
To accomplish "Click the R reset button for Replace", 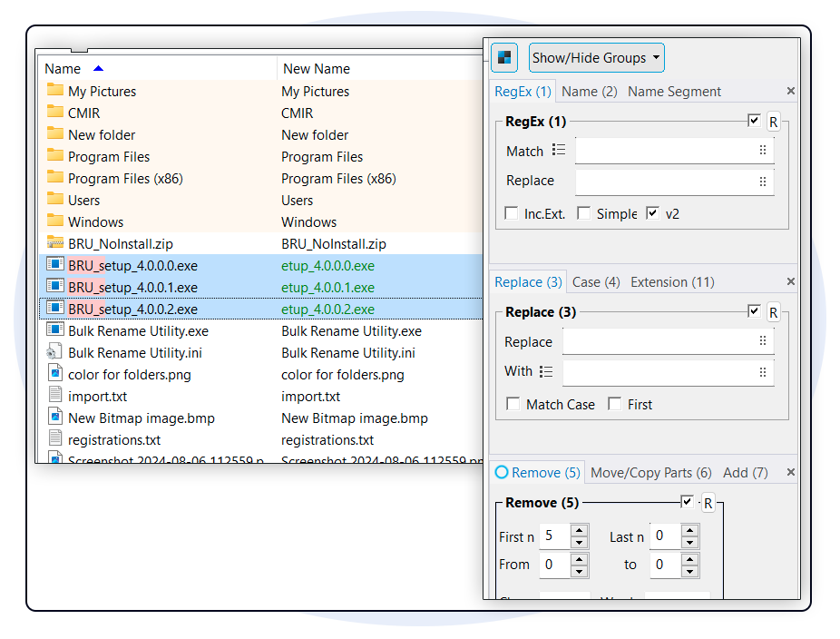I will tap(773, 312).
